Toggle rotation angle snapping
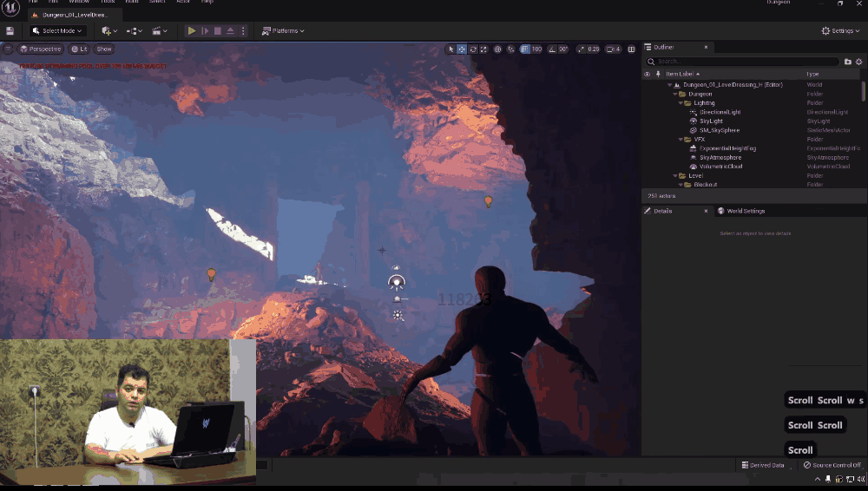 pos(552,49)
